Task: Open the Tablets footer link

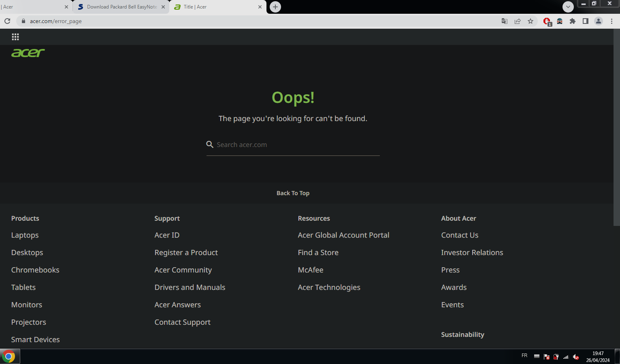Action: (23, 287)
